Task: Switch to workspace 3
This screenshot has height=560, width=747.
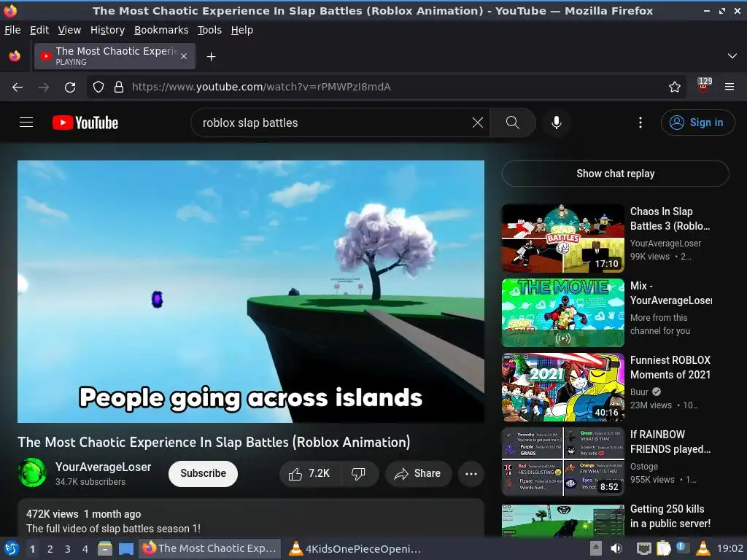Action: (x=68, y=549)
